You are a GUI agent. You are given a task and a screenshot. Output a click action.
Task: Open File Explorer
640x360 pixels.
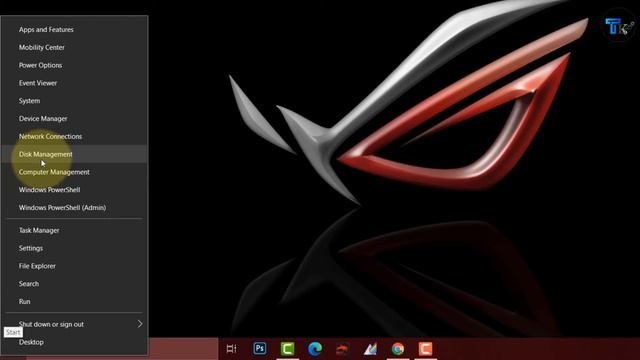[74, 266]
